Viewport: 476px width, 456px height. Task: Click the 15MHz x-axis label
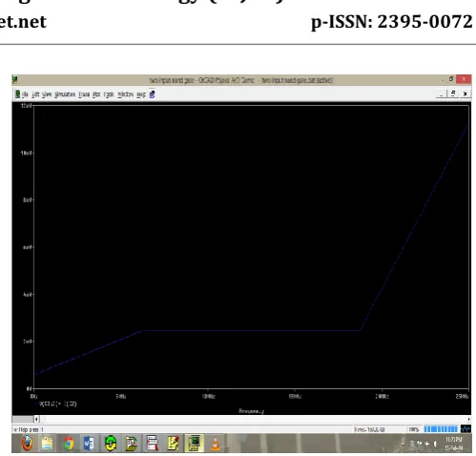tap(295, 396)
